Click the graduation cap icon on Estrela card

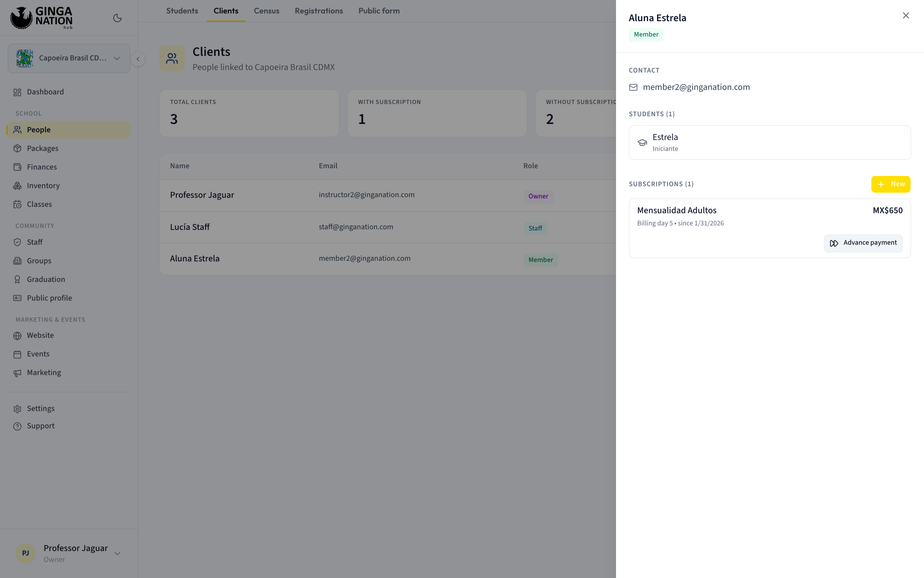(642, 143)
